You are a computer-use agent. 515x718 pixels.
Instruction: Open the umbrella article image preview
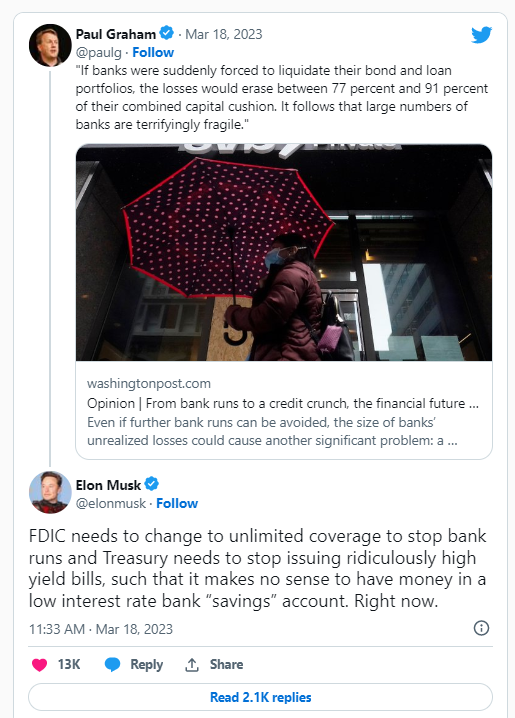click(x=284, y=252)
